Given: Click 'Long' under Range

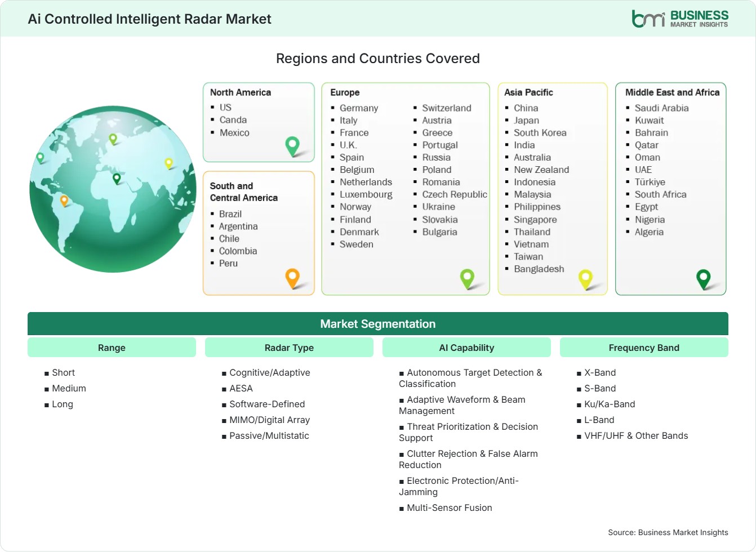Looking at the screenshot, I should [63, 404].
